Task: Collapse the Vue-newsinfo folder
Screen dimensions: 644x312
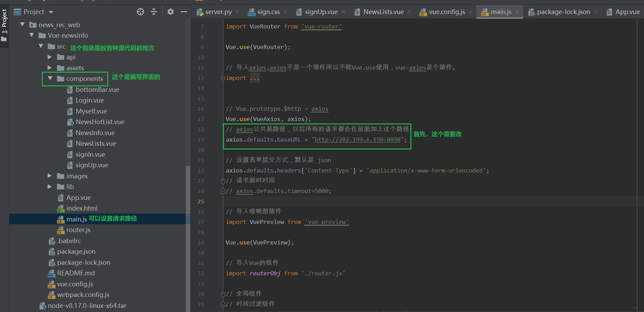Action: 32,35
